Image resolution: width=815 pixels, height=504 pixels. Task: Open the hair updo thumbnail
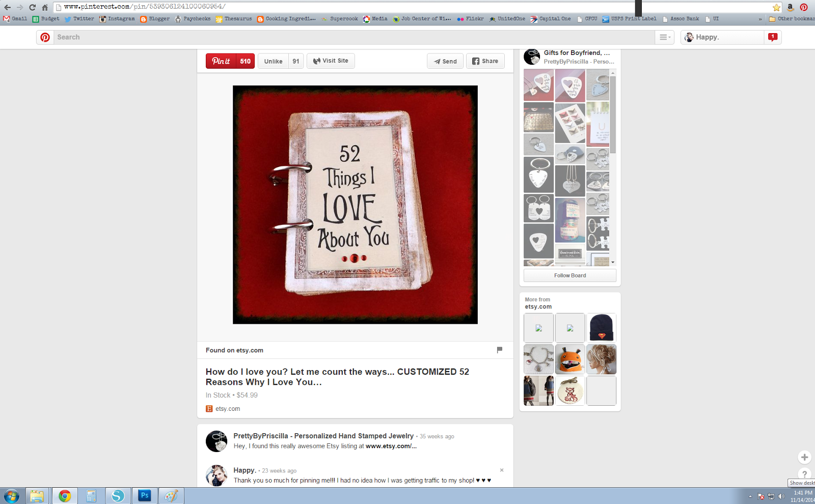click(601, 359)
